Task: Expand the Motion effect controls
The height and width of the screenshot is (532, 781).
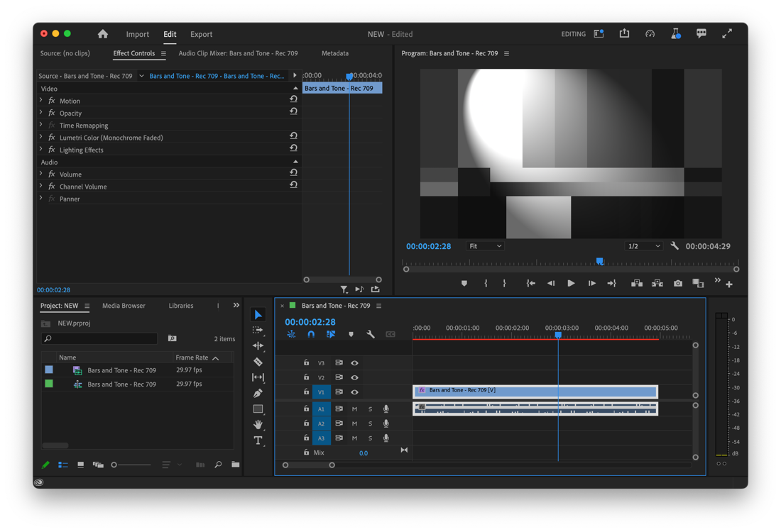Action: pyautogui.click(x=41, y=101)
